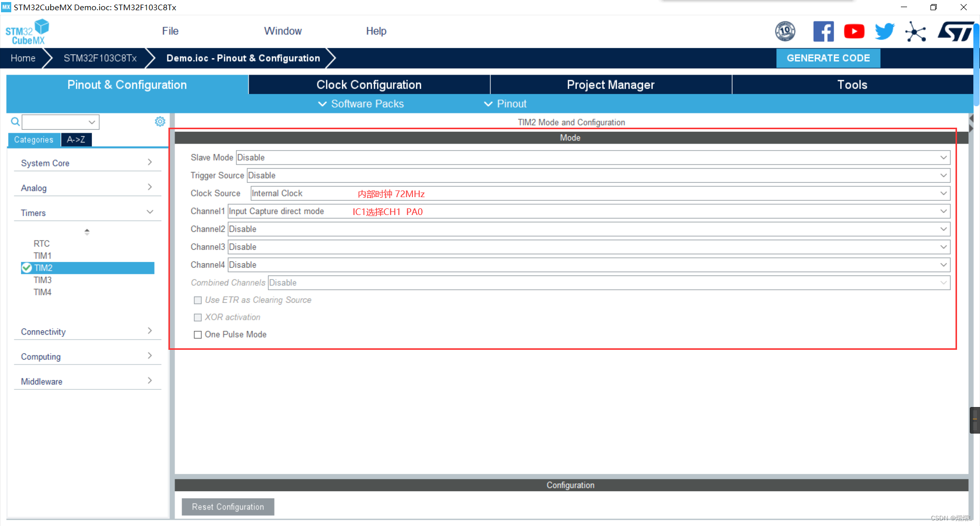
Task: Select the A->Z view tab
Action: pos(76,140)
